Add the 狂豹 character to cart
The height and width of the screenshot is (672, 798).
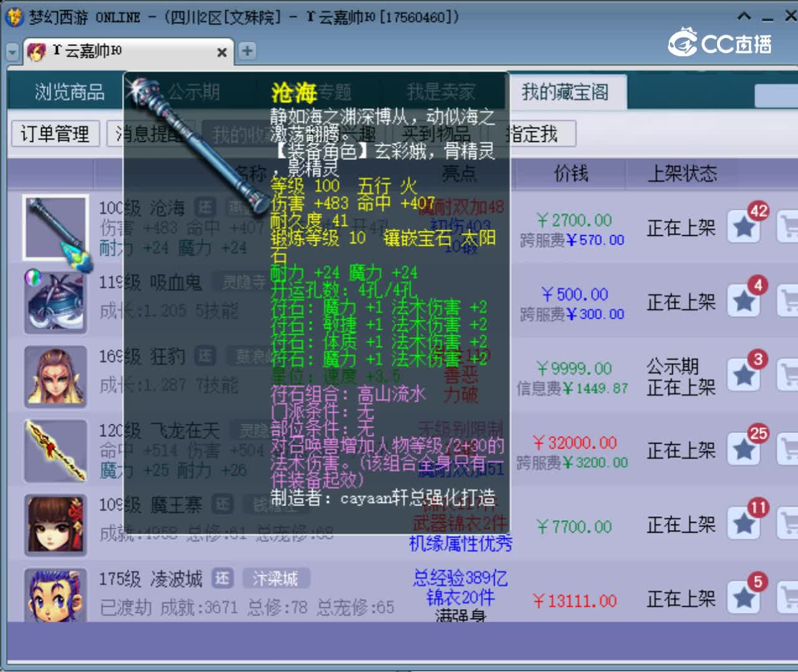point(788,376)
